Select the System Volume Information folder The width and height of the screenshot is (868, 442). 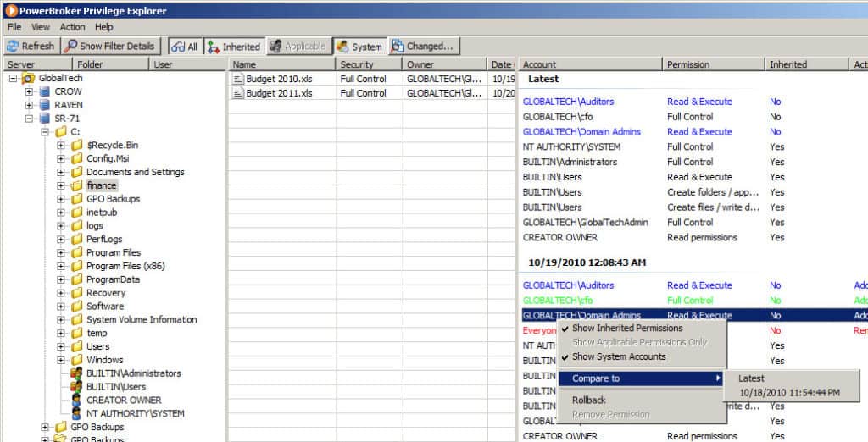[142, 320]
